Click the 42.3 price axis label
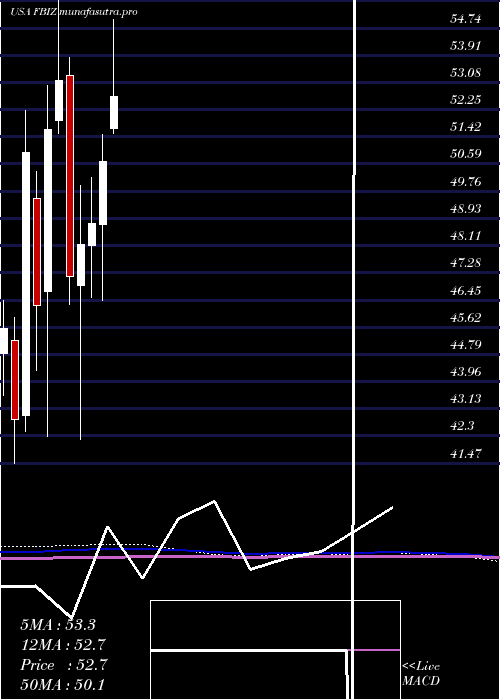 tap(462, 427)
